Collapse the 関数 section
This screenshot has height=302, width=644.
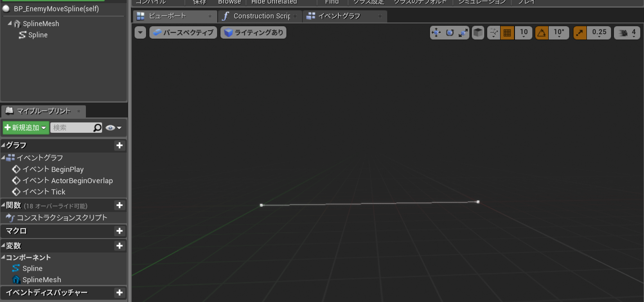click(x=3, y=205)
